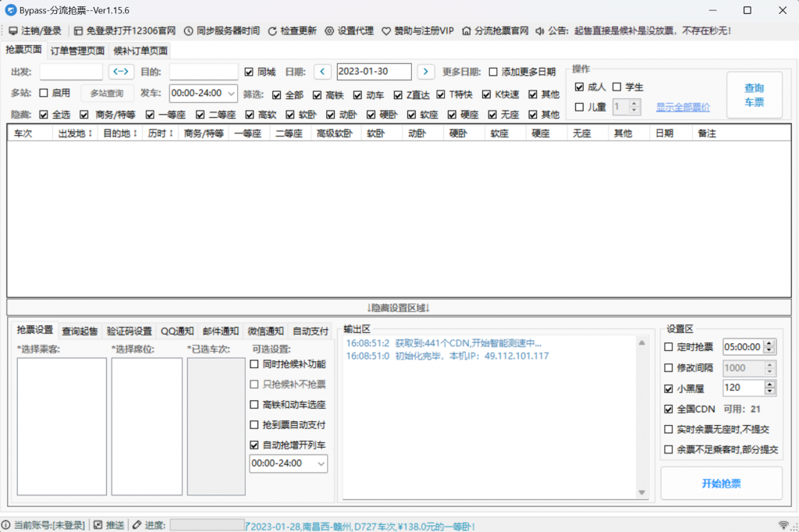Screen dimensions: 799x532
Task: Click the network signal icon in status bar
Action: [783, 525]
